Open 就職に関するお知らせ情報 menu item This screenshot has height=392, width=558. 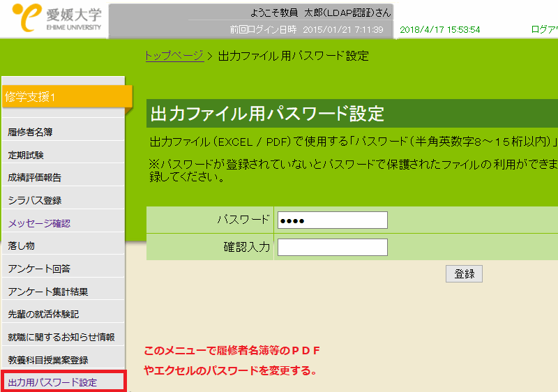(61, 338)
